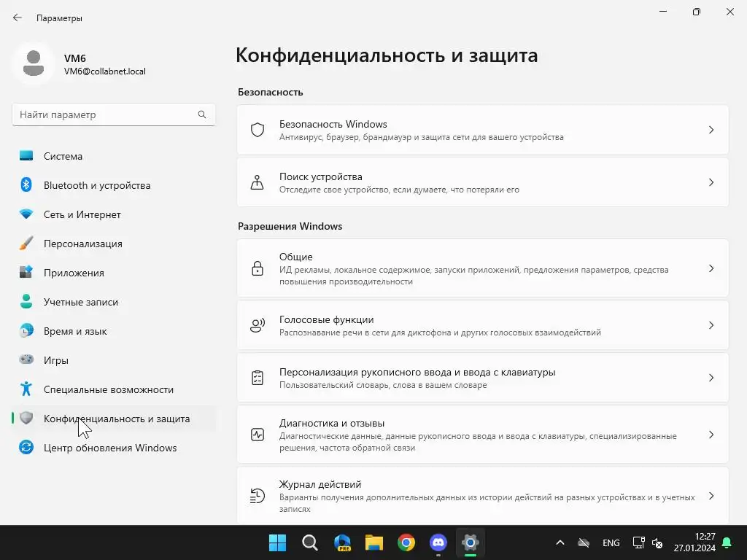The height and width of the screenshot is (560, 747).
Task: Click the Windows Update sync icon in sidebar
Action: tap(26, 447)
